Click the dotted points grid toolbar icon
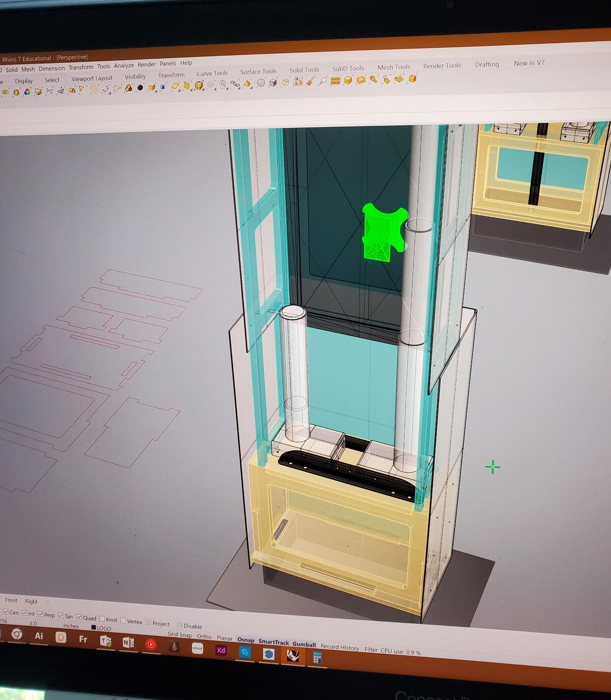The image size is (611, 700). (61, 90)
